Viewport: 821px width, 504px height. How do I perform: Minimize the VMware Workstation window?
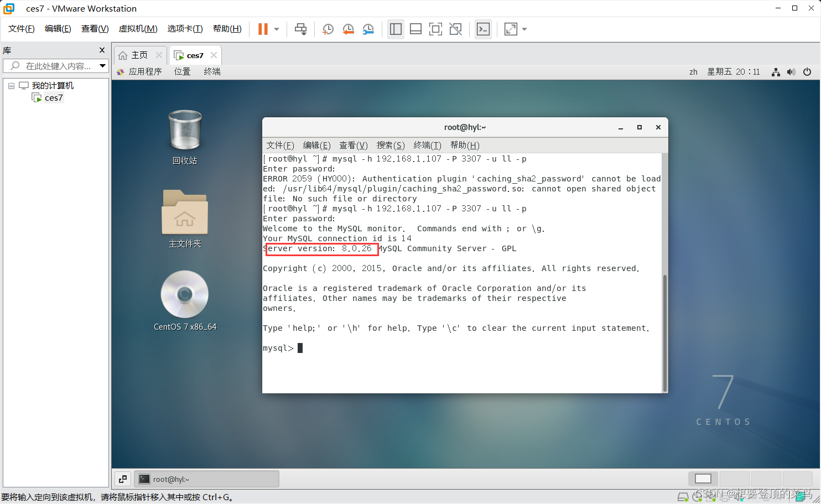click(778, 8)
